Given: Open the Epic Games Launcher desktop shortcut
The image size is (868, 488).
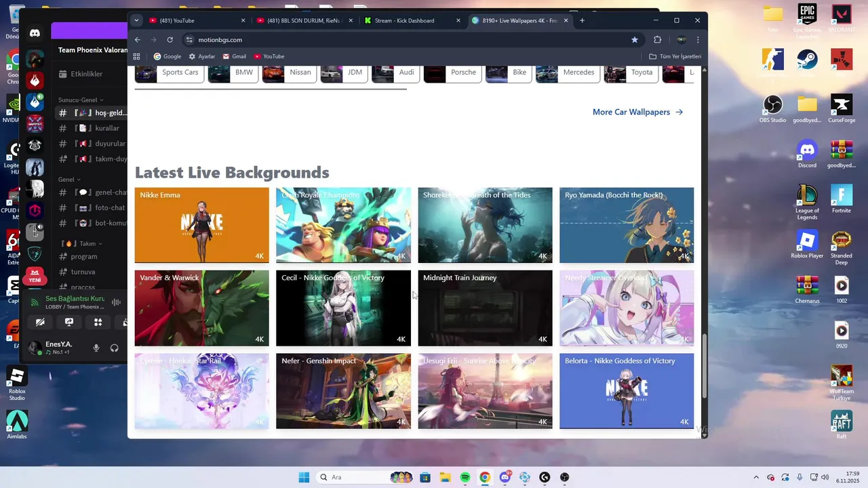Looking at the screenshot, I should coord(807,19).
